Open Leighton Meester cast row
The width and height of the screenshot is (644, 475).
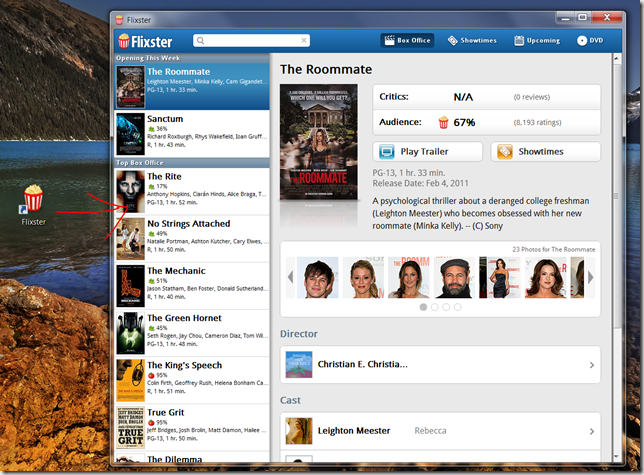pos(440,431)
